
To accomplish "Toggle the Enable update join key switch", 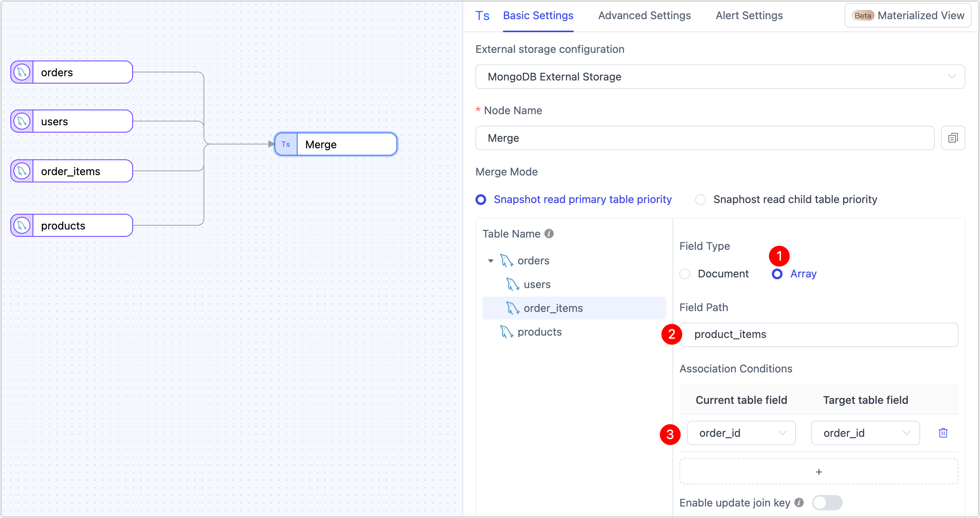I will click(x=827, y=503).
